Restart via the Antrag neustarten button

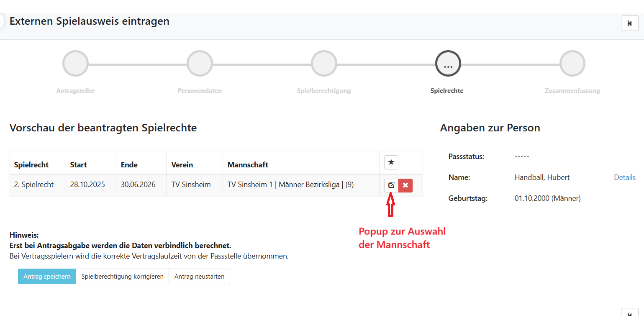pos(199,277)
